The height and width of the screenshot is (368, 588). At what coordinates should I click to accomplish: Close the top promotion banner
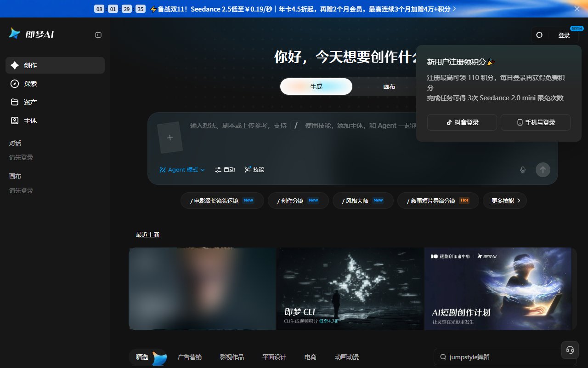pyautogui.click(x=577, y=9)
